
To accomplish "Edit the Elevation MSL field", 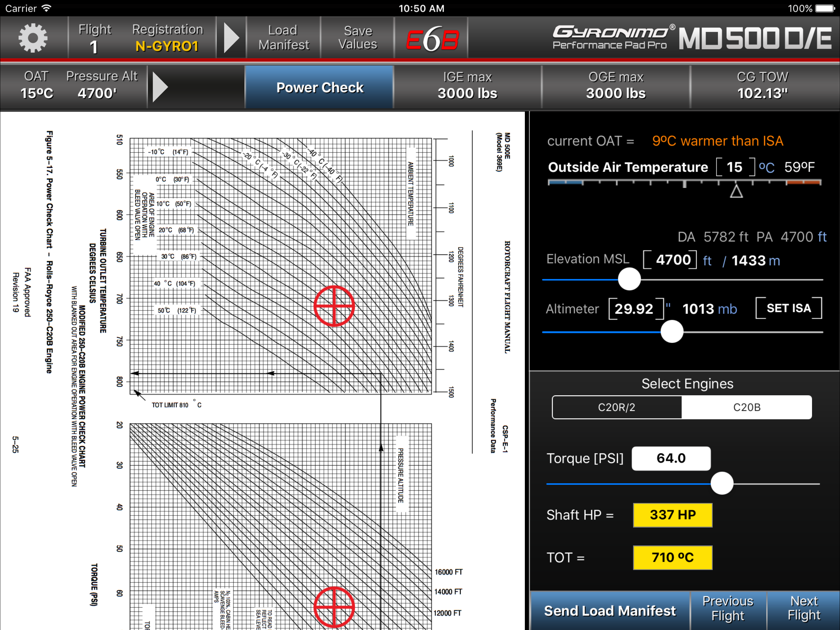I will tap(670, 260).
